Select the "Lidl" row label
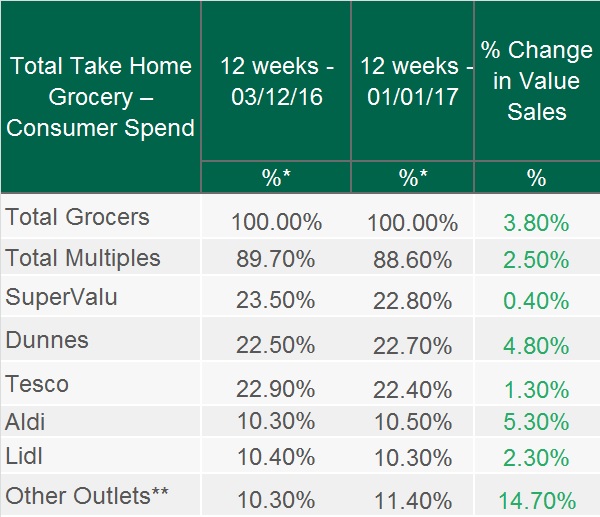600x517 pixels. pos(25,456)
